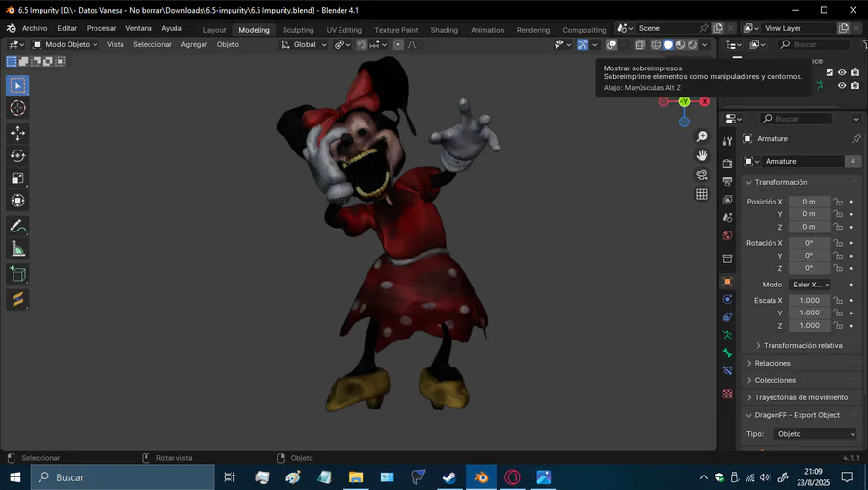Select the Annotate tool
Viewport: 868px width, 490px height.
pyautogui.click(x=17, y=226)
